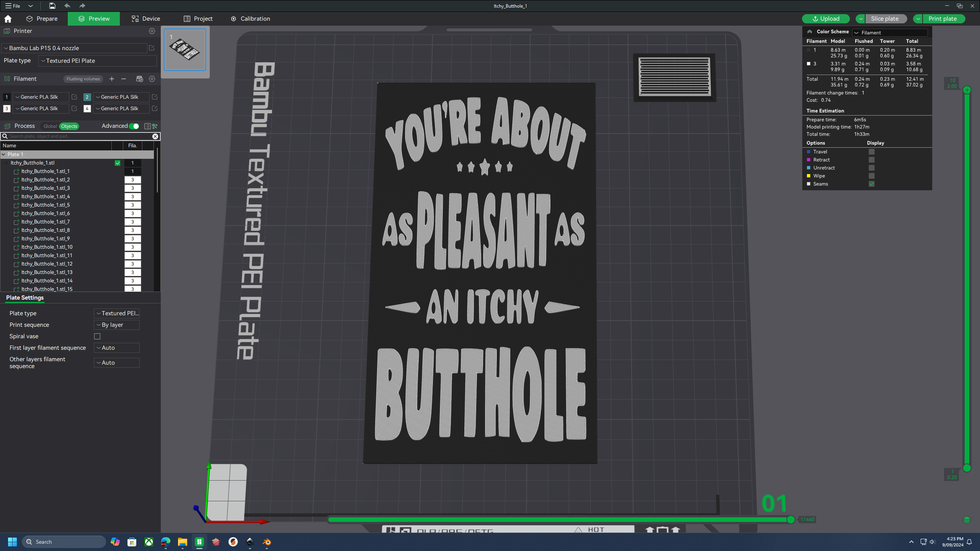Toggle the Advanced process mode switch
Screen dimensions: 980x551
point(134,126)
